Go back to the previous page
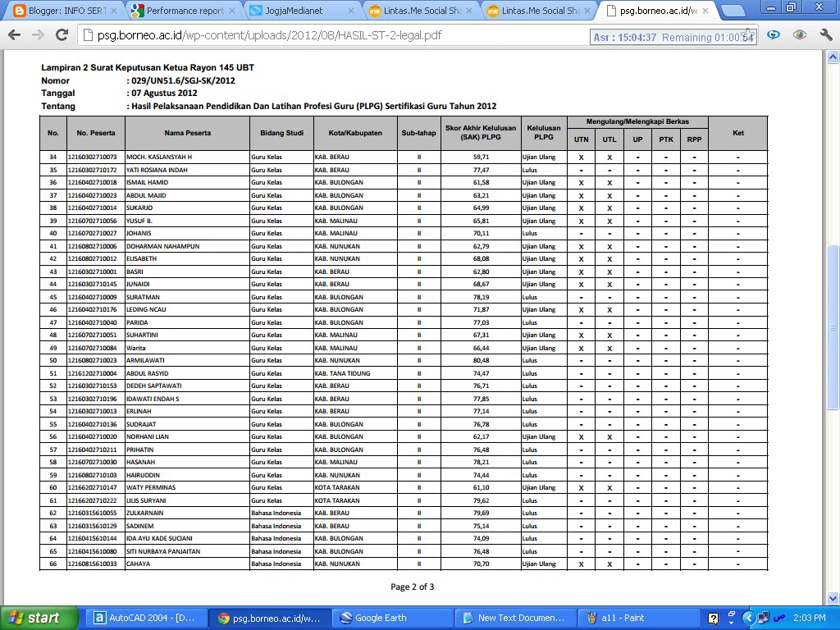 click(15, 35)
